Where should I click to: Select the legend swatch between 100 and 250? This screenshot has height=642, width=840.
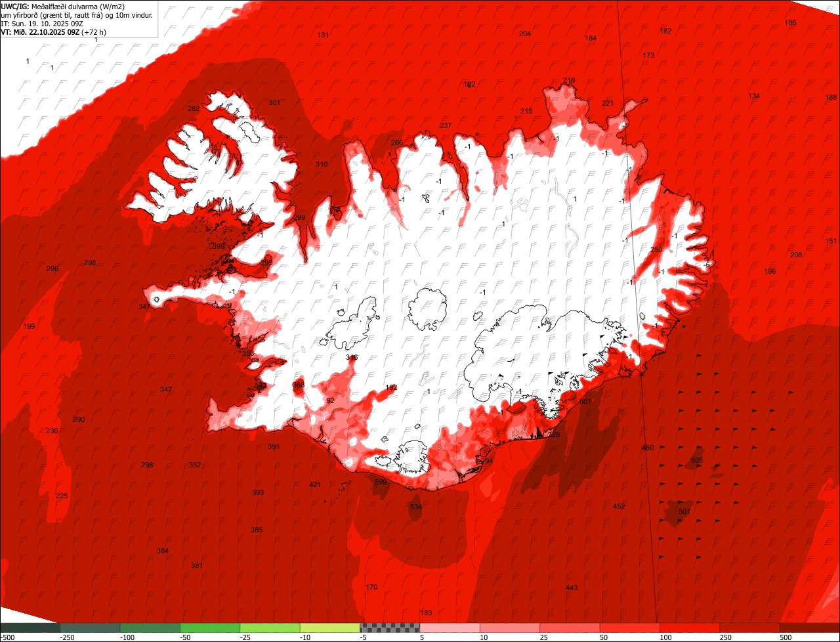690,628
